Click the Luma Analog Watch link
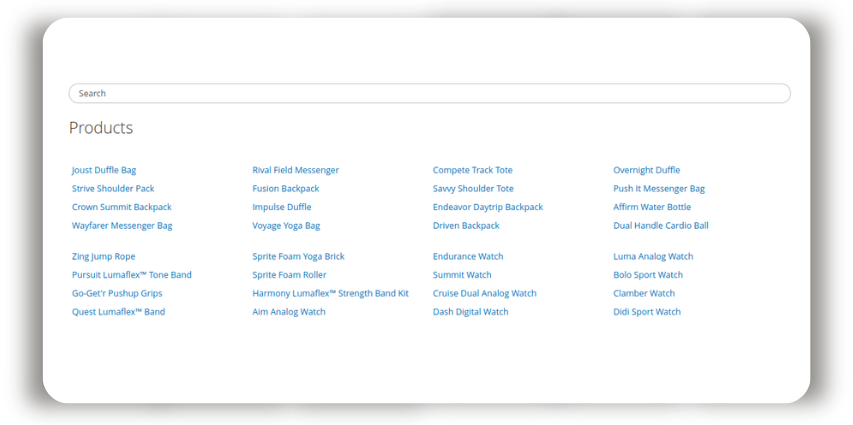 653,257
